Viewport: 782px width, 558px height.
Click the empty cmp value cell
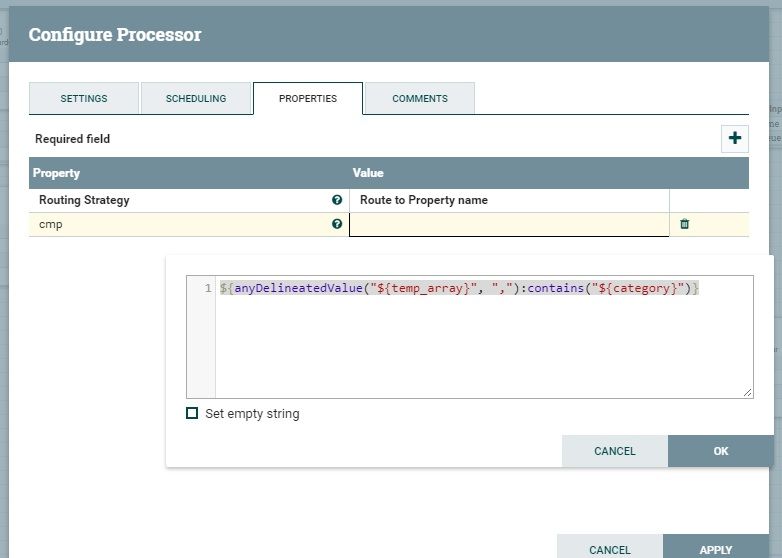coord(508,225)
